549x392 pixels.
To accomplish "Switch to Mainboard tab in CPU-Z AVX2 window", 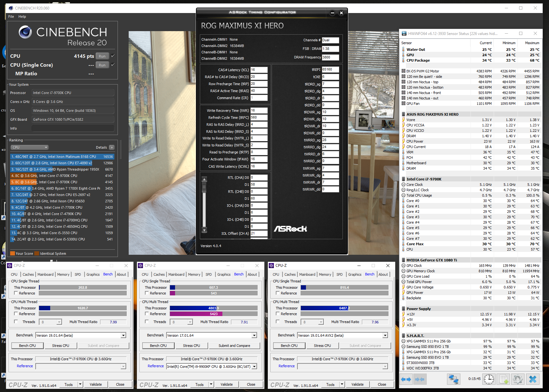I will [307, 274].
